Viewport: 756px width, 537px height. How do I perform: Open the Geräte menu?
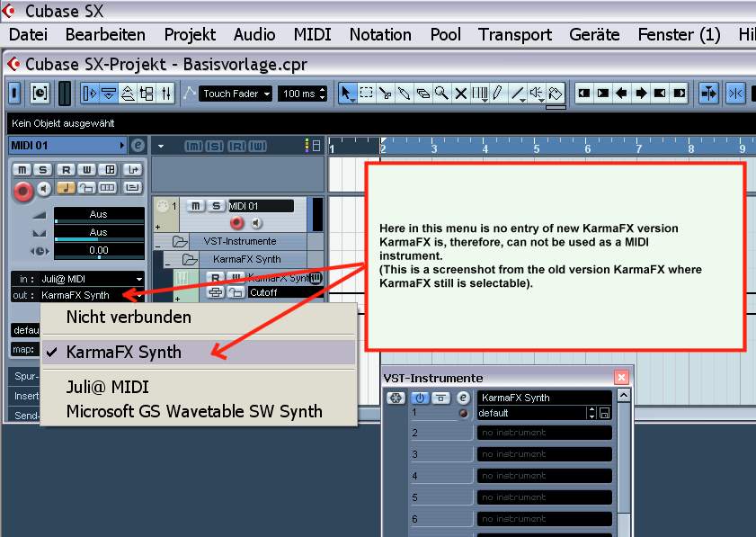[594, 35]
